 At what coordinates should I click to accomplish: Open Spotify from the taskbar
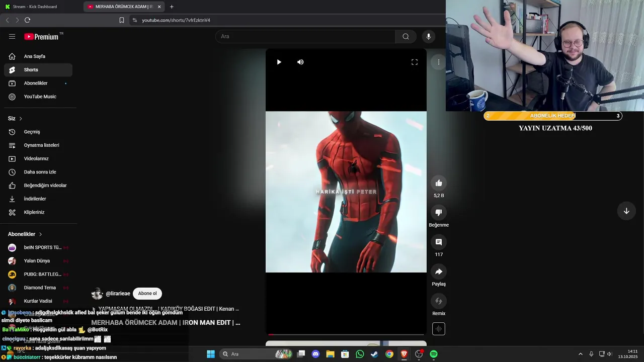click(434, 354)
